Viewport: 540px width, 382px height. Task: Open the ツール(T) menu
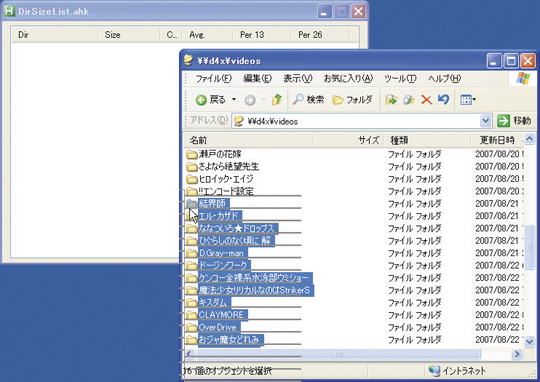point(400,79)
